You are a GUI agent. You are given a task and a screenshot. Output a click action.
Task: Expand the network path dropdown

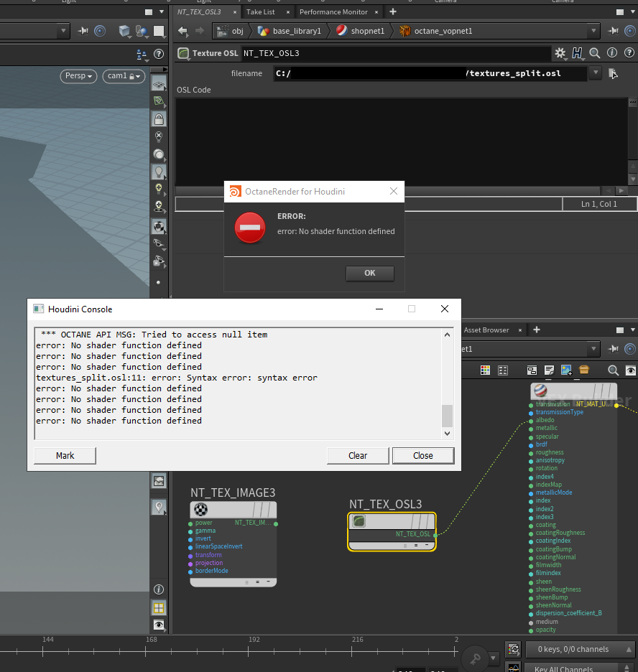pos(593,349)
